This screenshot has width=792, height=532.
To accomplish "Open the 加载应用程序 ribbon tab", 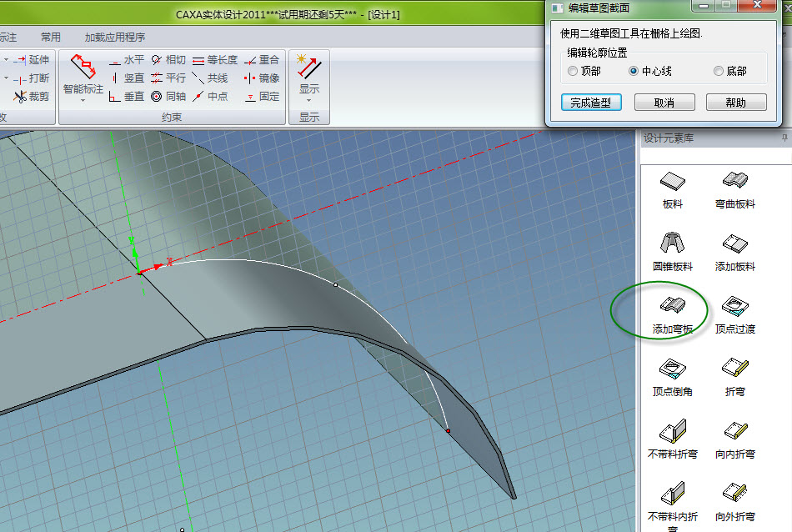I will (115, 37).
